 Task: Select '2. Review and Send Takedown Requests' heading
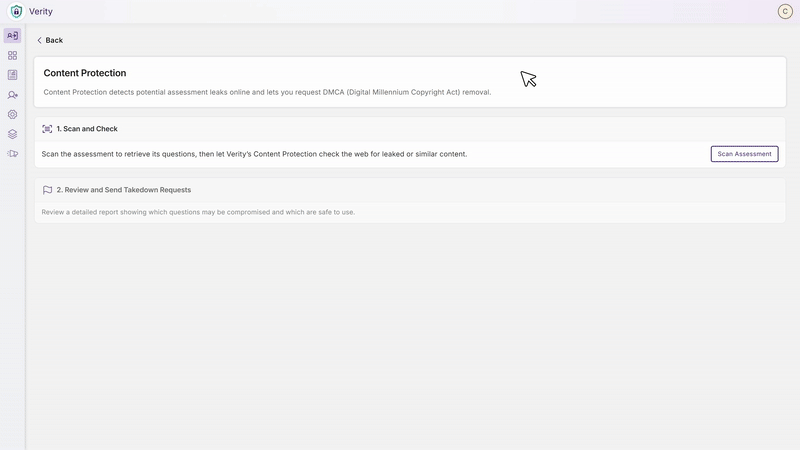point(123,190)
